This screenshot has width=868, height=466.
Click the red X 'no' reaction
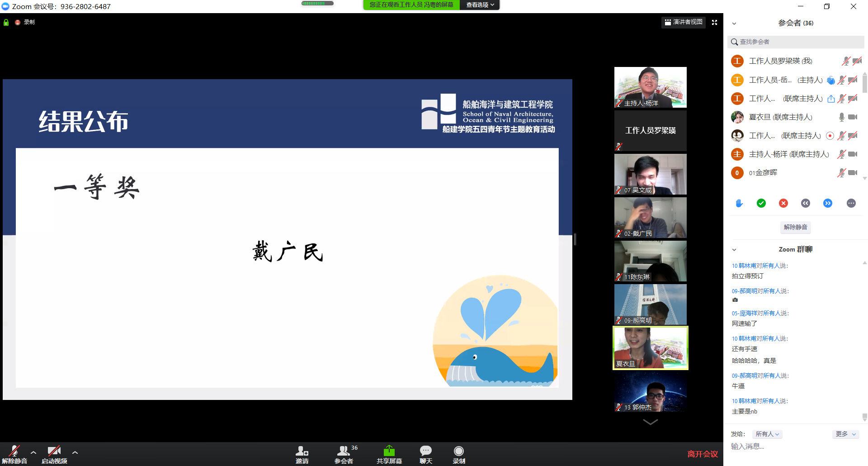[783, 203]
